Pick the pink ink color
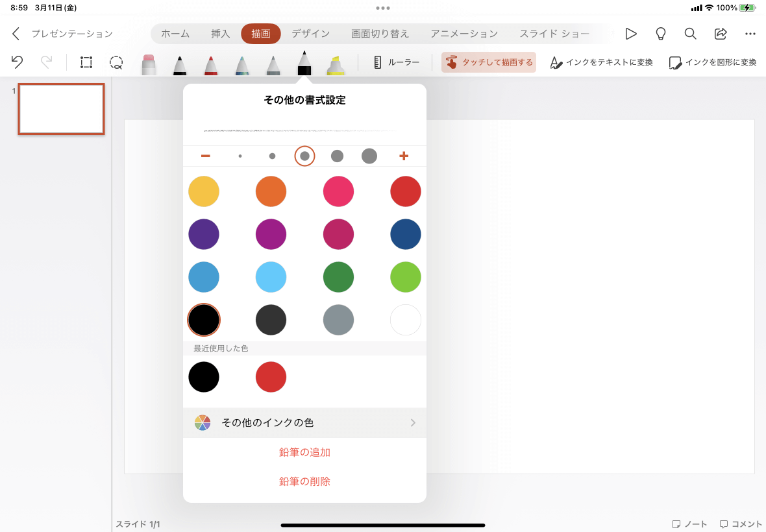 pos(339,191)
